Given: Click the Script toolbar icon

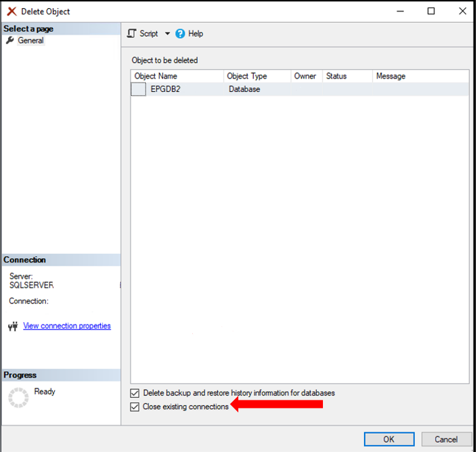Looking at the screenshot, I should pyautogui.click(x=131, y=34).
